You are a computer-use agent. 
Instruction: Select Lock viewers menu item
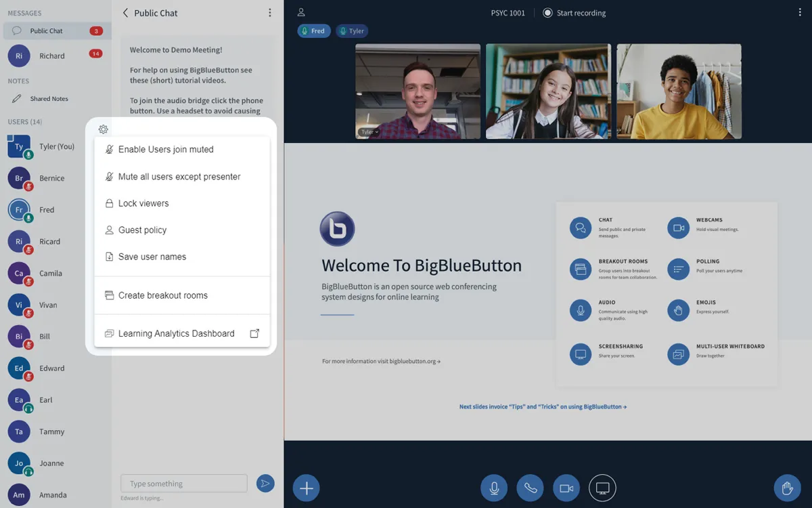point(182,203)
